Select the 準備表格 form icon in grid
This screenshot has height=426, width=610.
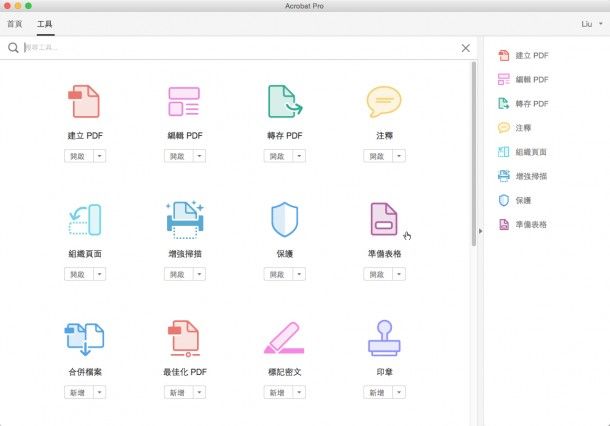point(384,220)
